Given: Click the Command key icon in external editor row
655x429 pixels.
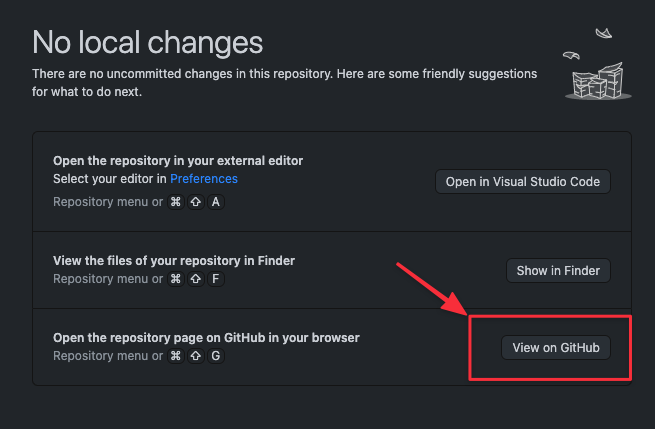Looking at the screenshot, I should tap(175, 202).
